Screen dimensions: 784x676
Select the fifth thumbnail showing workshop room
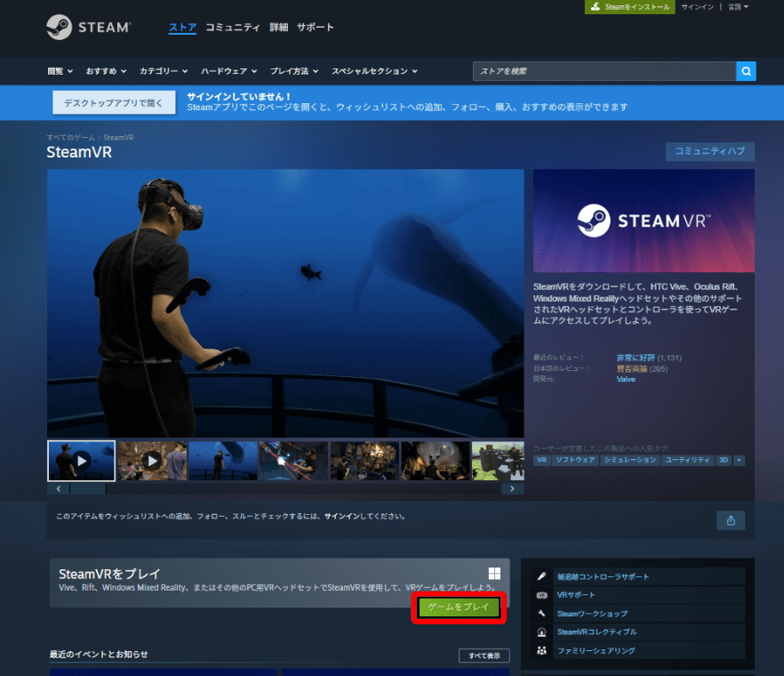tap(365, 461)
